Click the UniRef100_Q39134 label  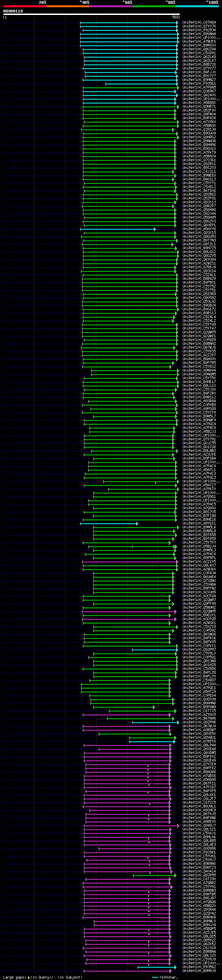click(199, 129)
